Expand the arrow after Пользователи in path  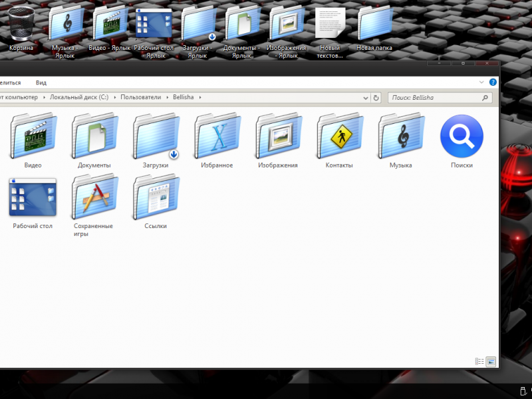coord(168,97)
